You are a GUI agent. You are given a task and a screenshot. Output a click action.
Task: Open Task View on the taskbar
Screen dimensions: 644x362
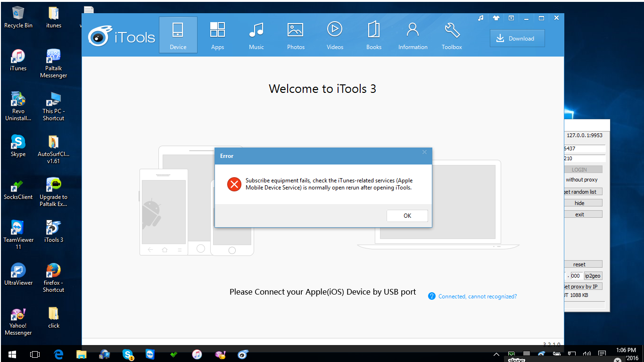click(x=35, y=354)
